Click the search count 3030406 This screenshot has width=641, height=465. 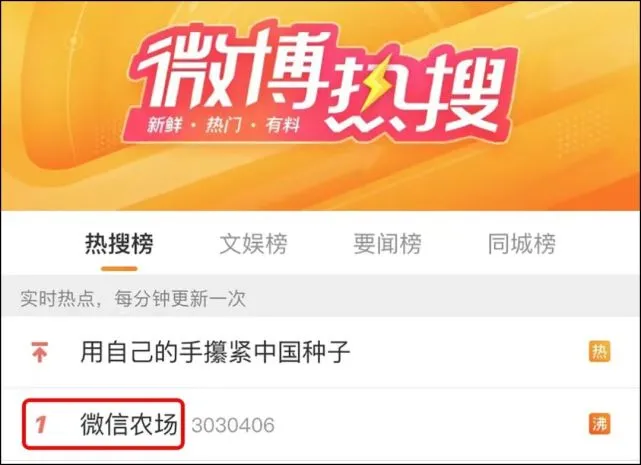233,425
